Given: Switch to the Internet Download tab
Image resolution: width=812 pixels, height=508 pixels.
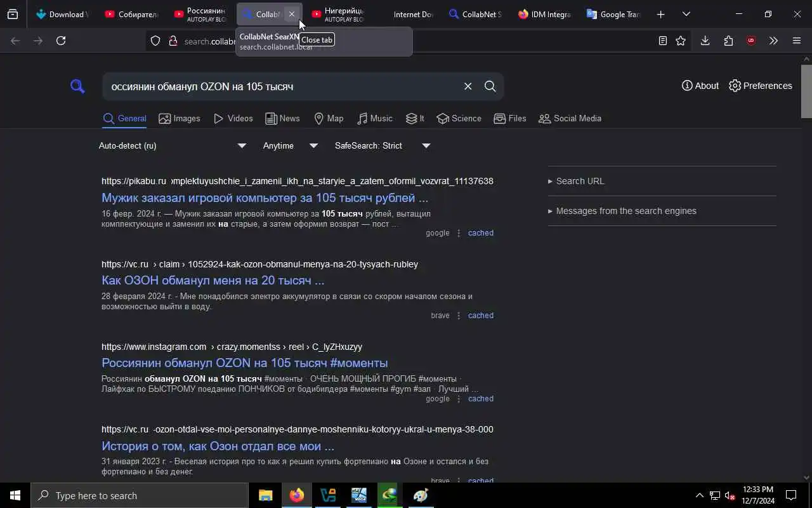Looking at the screenshot, I should pyautogui.click(x=408, y=14).
